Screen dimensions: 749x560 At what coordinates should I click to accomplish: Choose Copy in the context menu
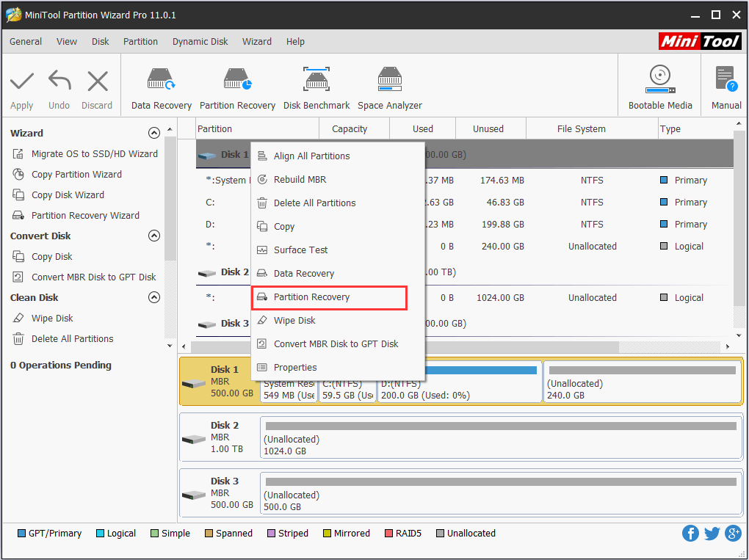pyautogui.click(x=338, y=226)
